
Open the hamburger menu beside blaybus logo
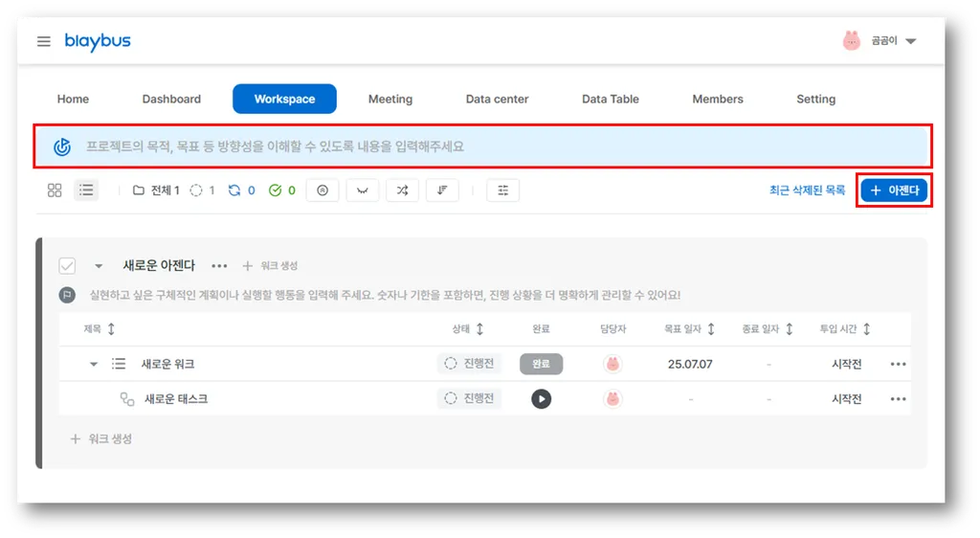tap(44, 42)
